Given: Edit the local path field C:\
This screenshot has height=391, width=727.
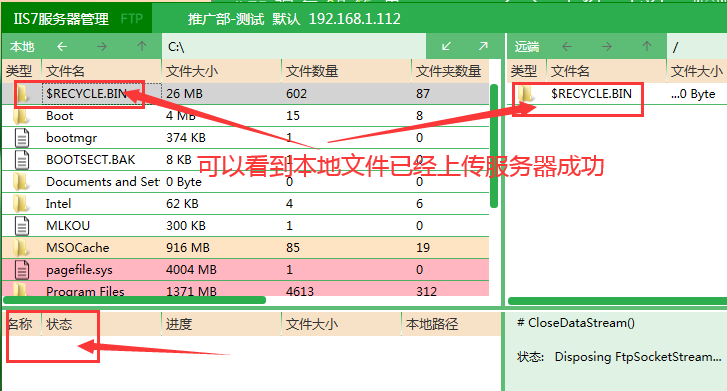Looking at the screenshot, I should [x=294, y=46].
